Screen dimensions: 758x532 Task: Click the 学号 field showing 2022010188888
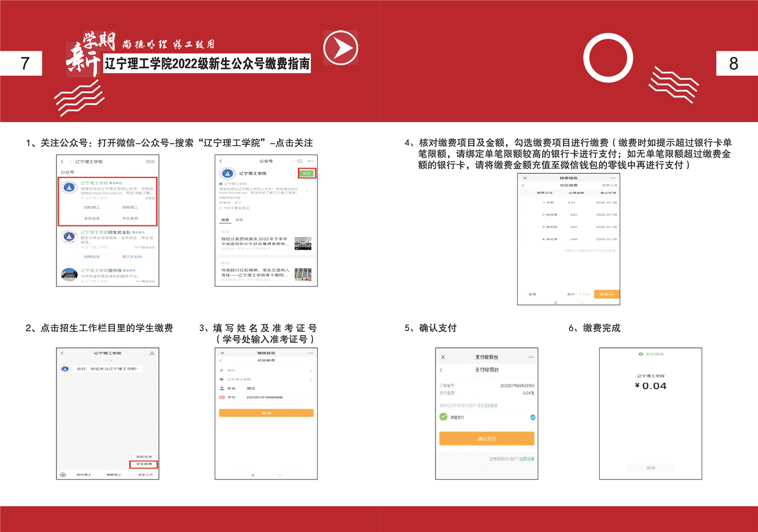pos(266,398)
